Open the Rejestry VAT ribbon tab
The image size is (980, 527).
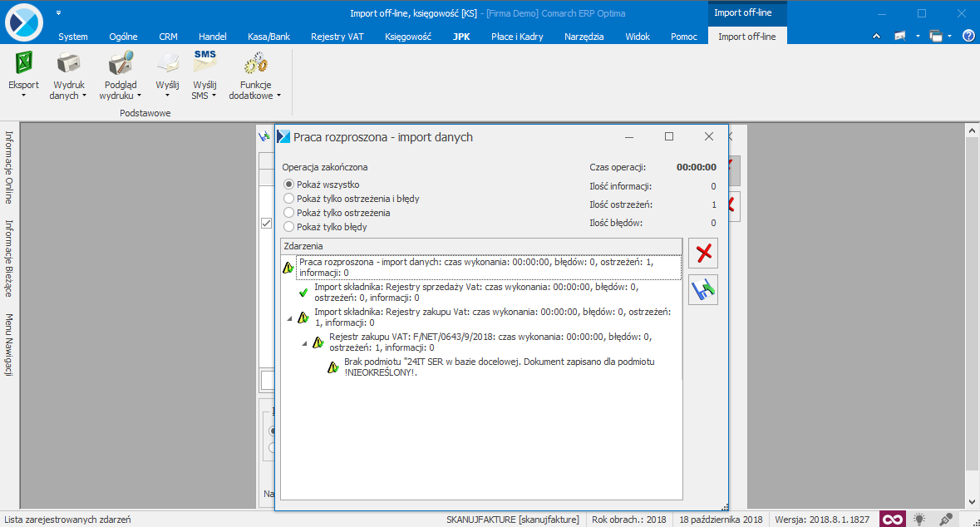point(337,37)
